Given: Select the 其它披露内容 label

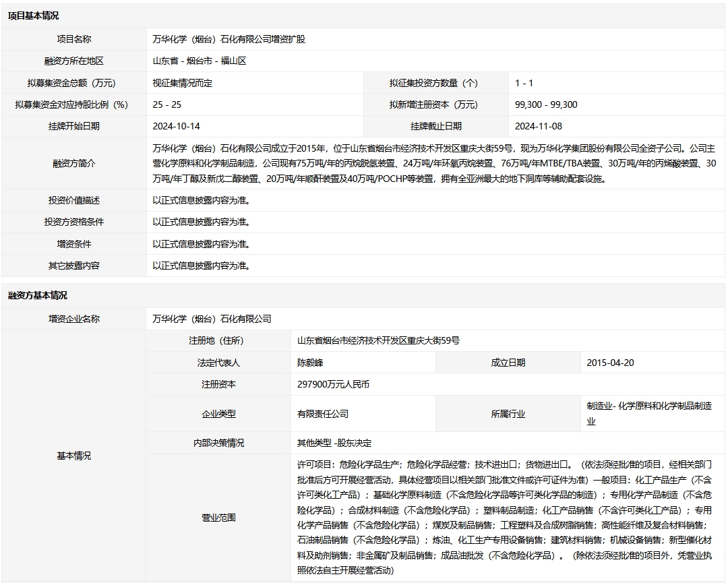Looking at the screenshot, I should tap(74, 266).
